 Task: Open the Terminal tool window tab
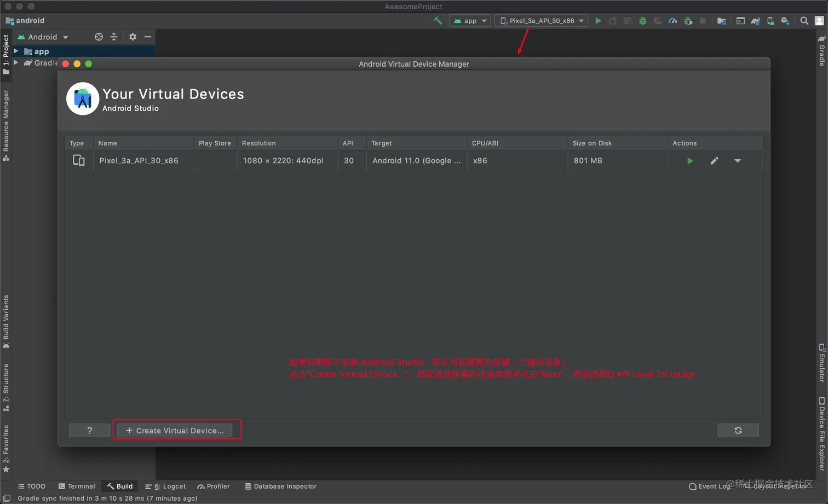[77, 486]
